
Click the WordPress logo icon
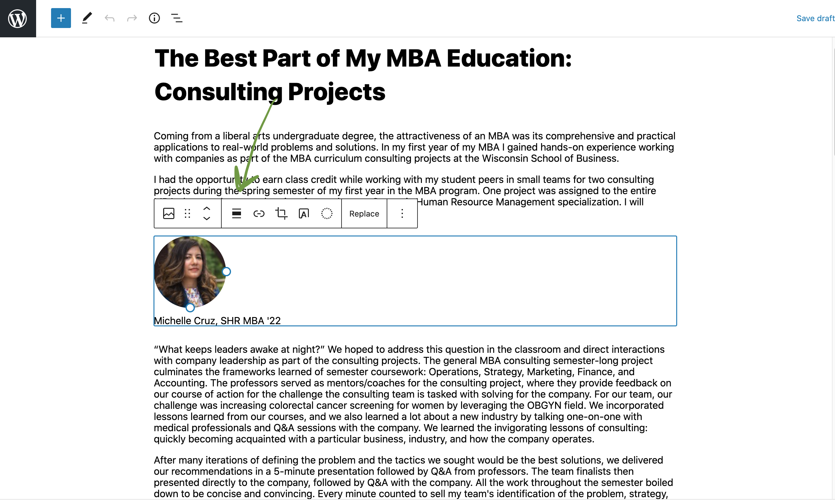tap(18, 18)
